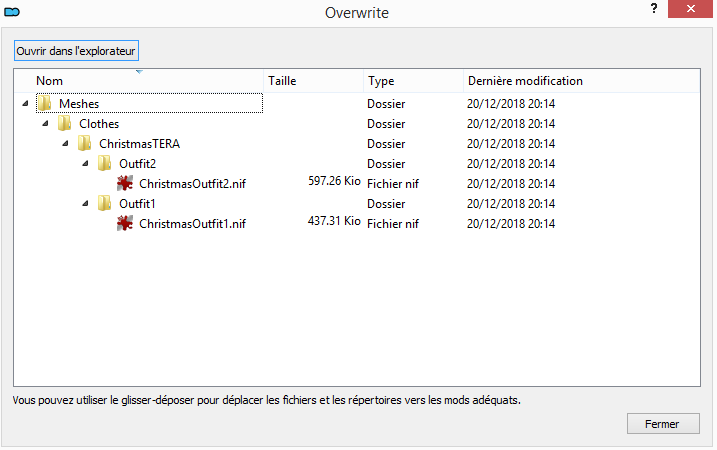Collapse the ChristmasTERA tree node
The width and height of the screenshot is (717, 450).
(x=64, y=143)
